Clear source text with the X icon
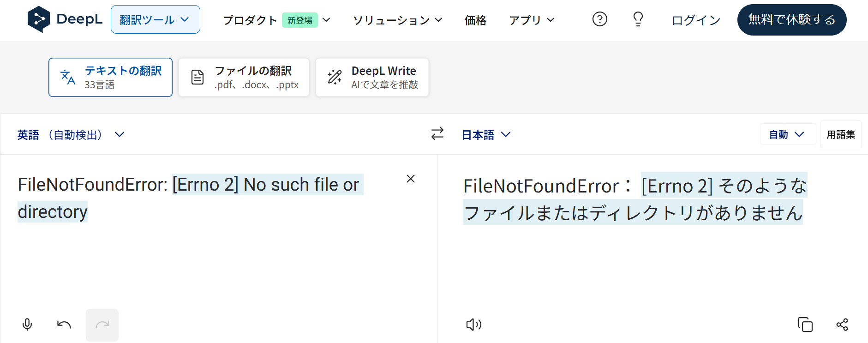Image resolution: width=868 pixels, height=343 pixels. click(410, 179)
